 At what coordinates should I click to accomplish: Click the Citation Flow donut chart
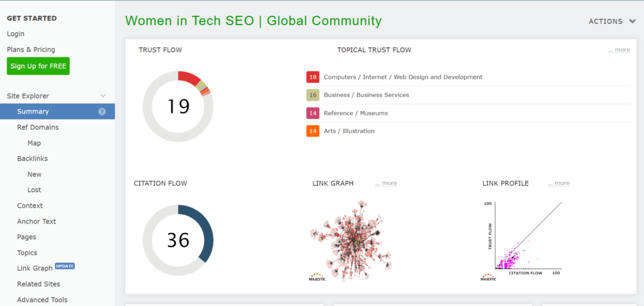(x=178, y=240)
